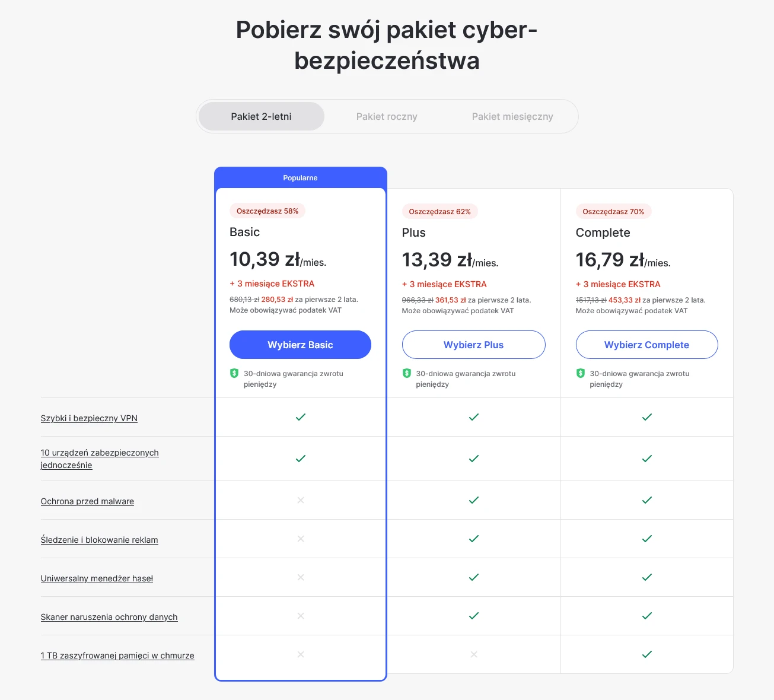This screenshot has height=700, width=774.
Task: Open the Szybki i bezpieczny VPN link
Action: 89,418
